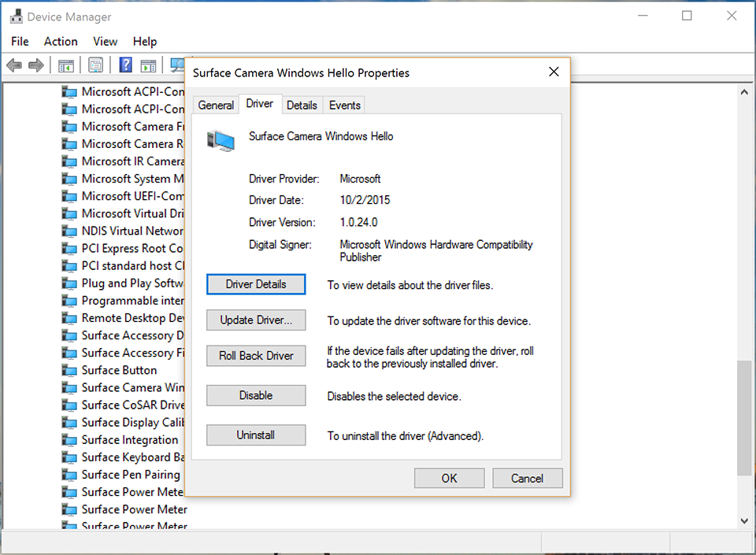
Task: Click the Digital Signer publisher text
Action: 436,250
